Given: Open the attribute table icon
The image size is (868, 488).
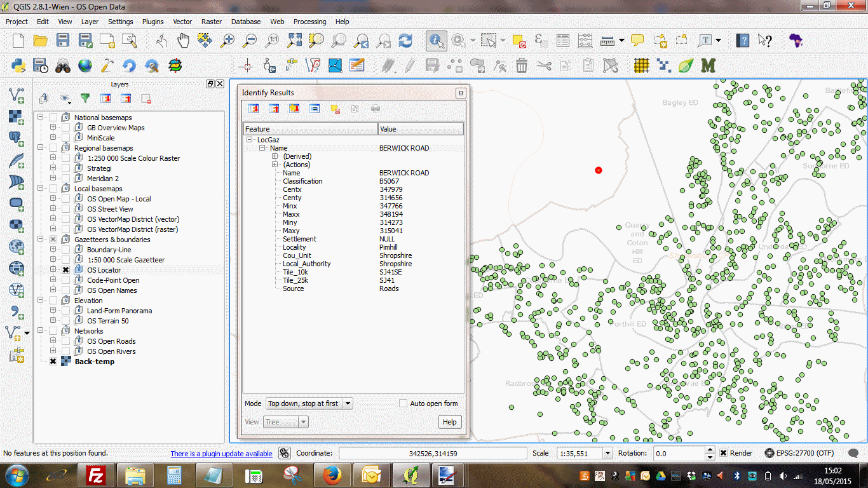Looking at the screenshot, I should point(563,41).
